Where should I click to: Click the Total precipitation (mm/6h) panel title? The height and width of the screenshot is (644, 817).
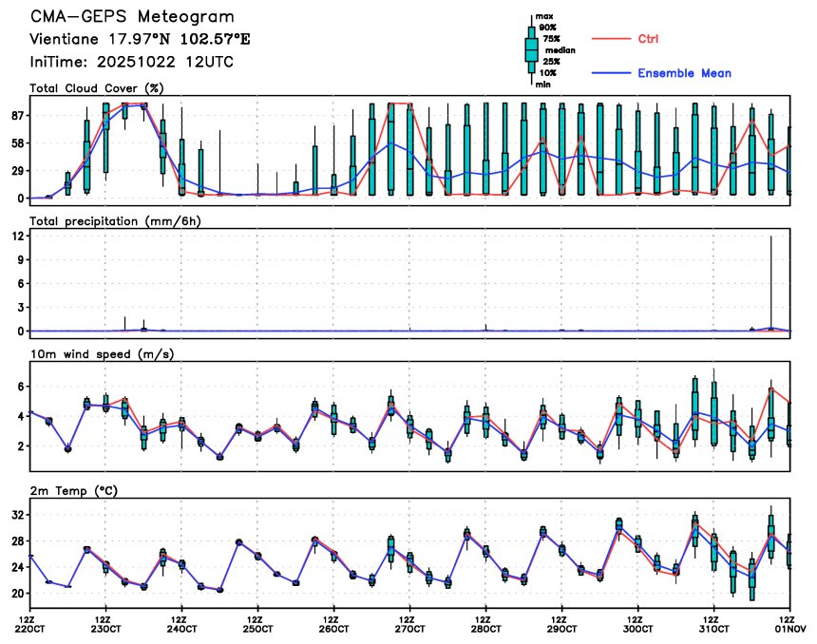115,221
